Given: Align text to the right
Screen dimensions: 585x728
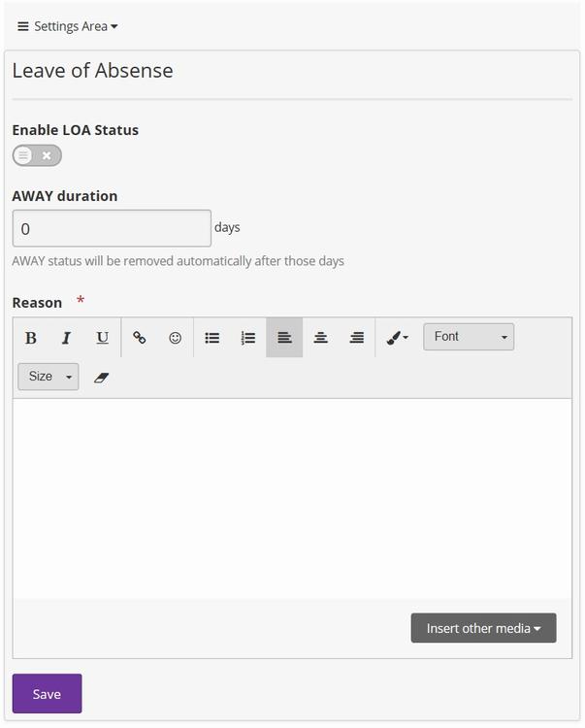Looking at the screenshot, I should pos(357,338).
